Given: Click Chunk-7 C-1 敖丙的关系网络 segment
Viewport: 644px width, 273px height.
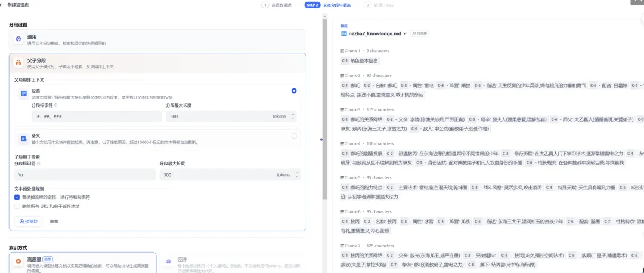Looking at the screenshot, I should pyautogui.click(x=363, y=255).
